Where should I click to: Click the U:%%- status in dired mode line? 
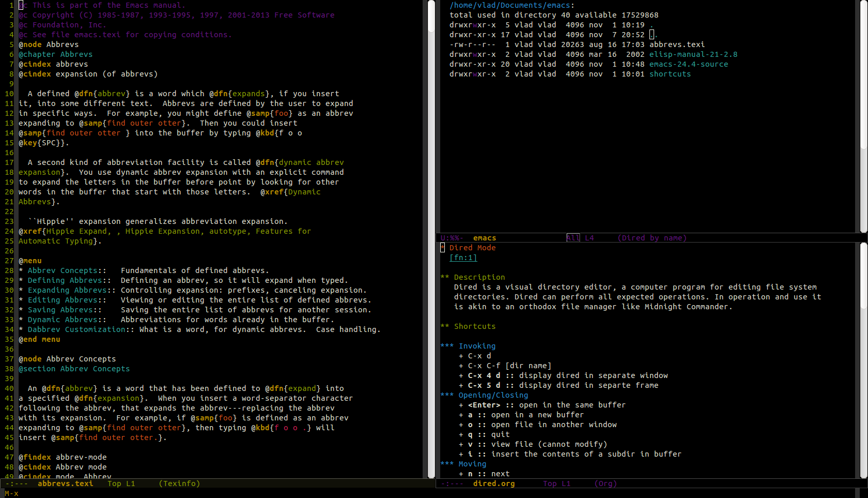click(452, 238)
